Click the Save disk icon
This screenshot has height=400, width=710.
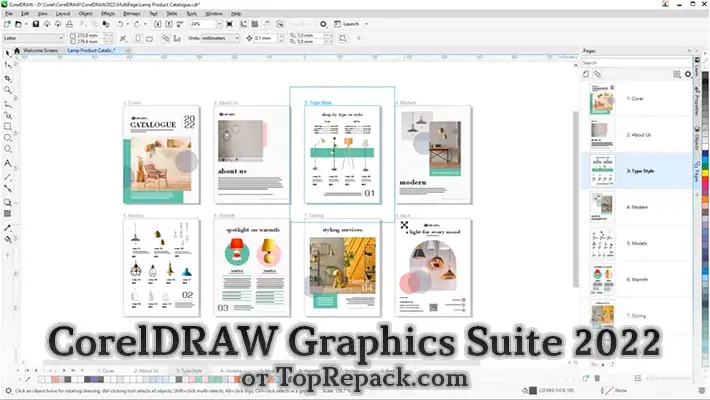click(36, 24)
